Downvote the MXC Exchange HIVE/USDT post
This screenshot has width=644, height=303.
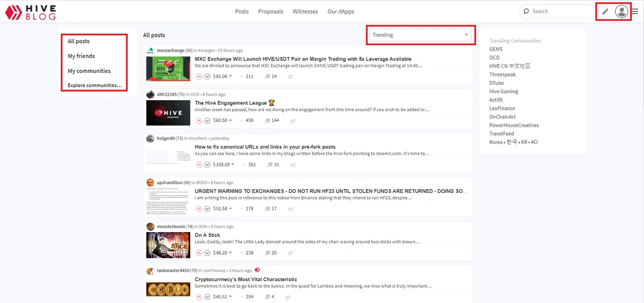(207, 77)
